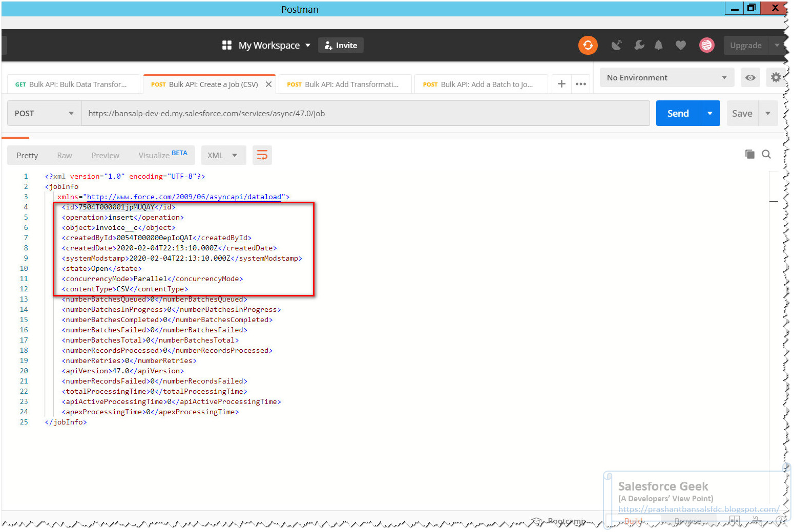Open the three-dots tab options menu
The image size is (794, 532).
coord(581,84)
